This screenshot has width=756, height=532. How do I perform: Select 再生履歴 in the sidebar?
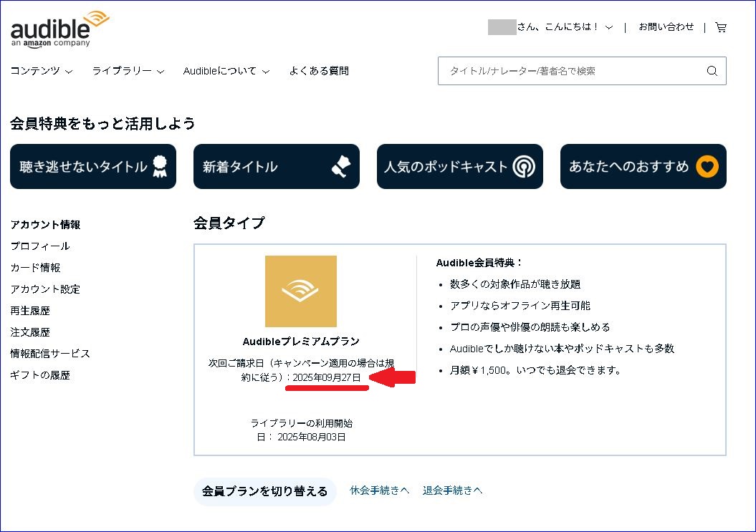(30, 310)
